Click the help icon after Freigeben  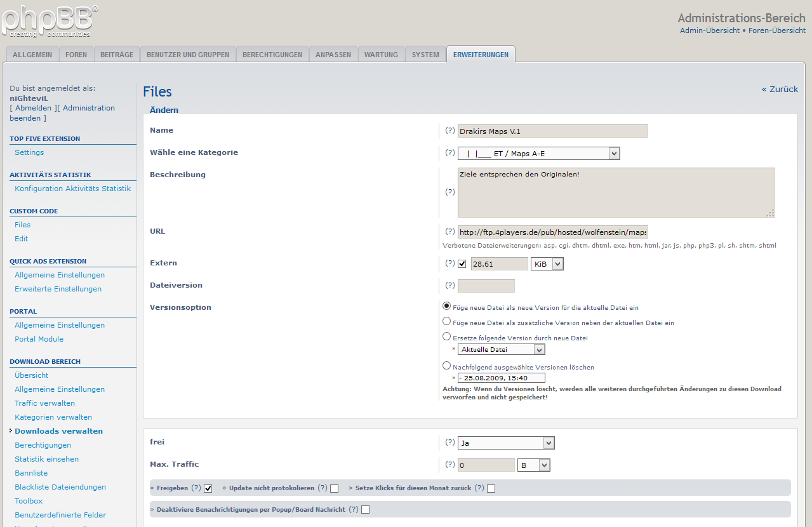[x=196, y=488]
